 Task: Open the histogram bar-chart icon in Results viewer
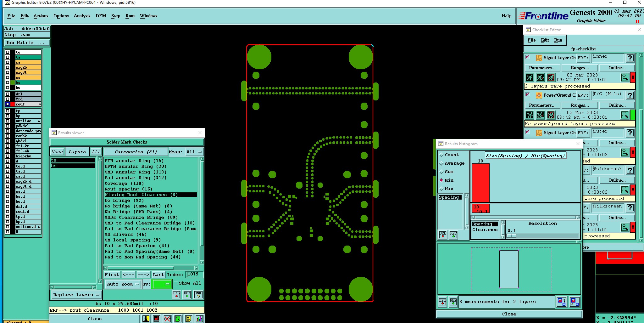199,319
